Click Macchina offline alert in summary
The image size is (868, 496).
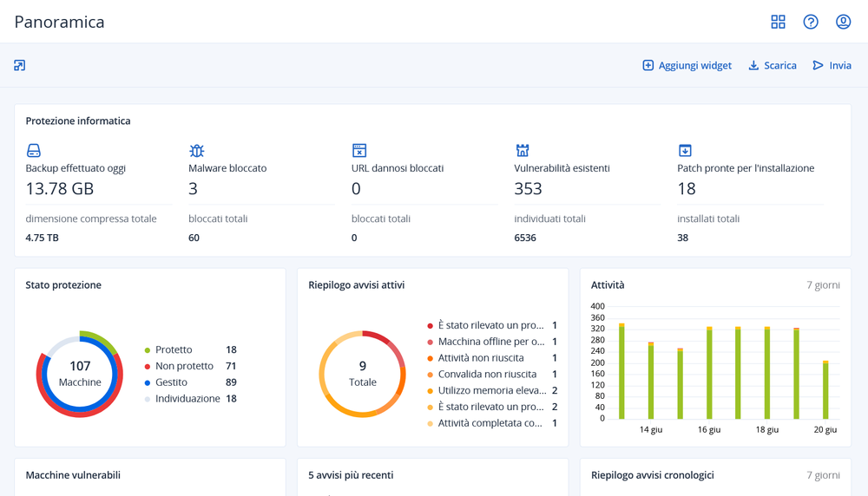pyautogui.click(x=490, y=342)
